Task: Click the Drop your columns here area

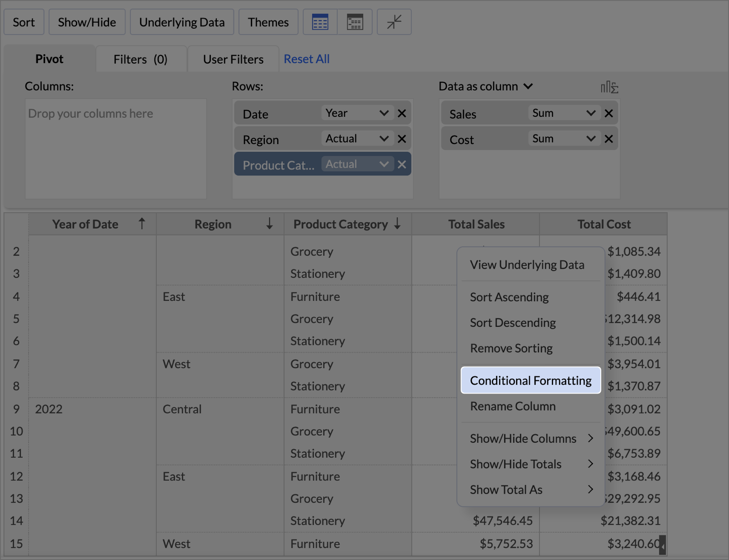Action: [x=115, y=149]
